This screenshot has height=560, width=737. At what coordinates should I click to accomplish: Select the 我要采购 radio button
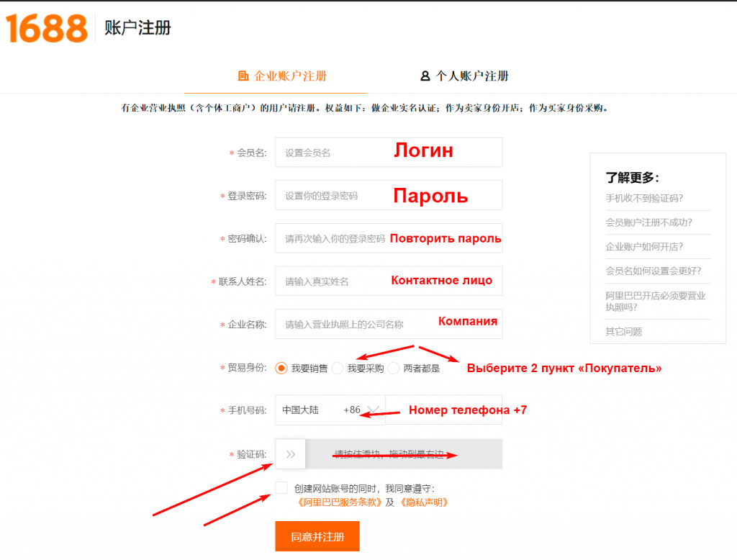(x=338, y=368)
